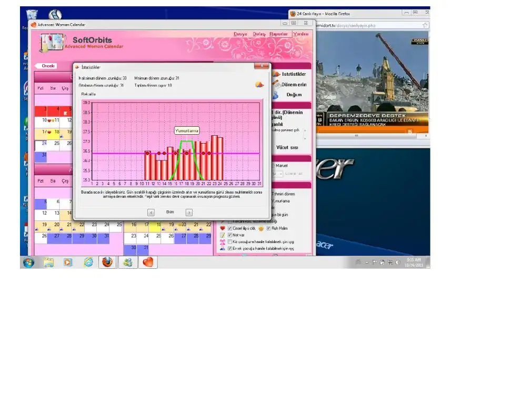Click the Yumurtlama tooltip on the chart
The height and width of the screenshot is (404, 532).
pyautogui.click(x=187, y=130)
